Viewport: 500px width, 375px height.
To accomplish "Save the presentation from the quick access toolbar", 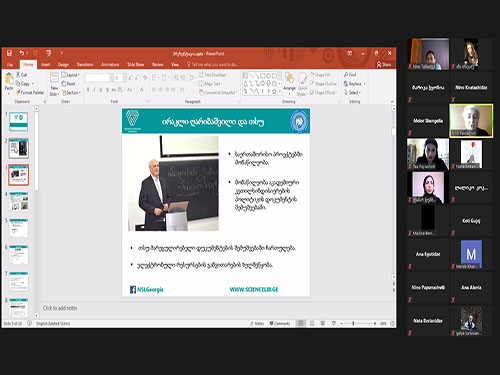I will [9, 53].
